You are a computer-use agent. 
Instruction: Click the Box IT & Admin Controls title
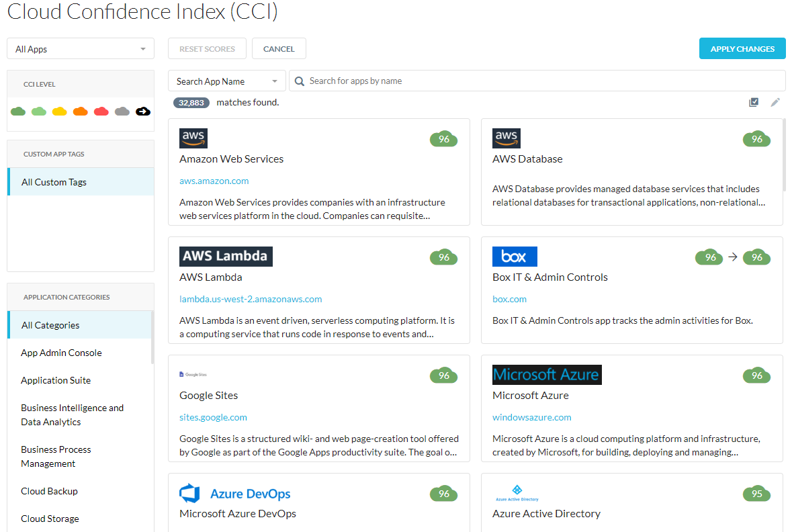(x=550, y=277)
